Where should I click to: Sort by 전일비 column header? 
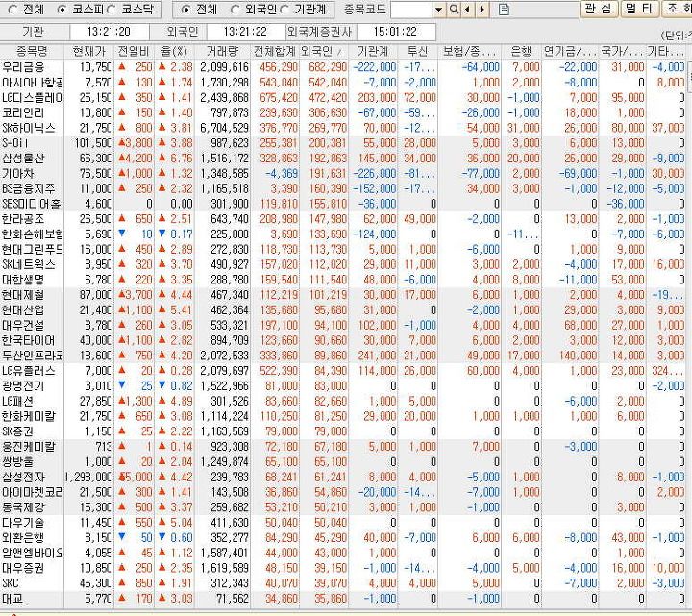pyautogui.click(x=135, y=51)
